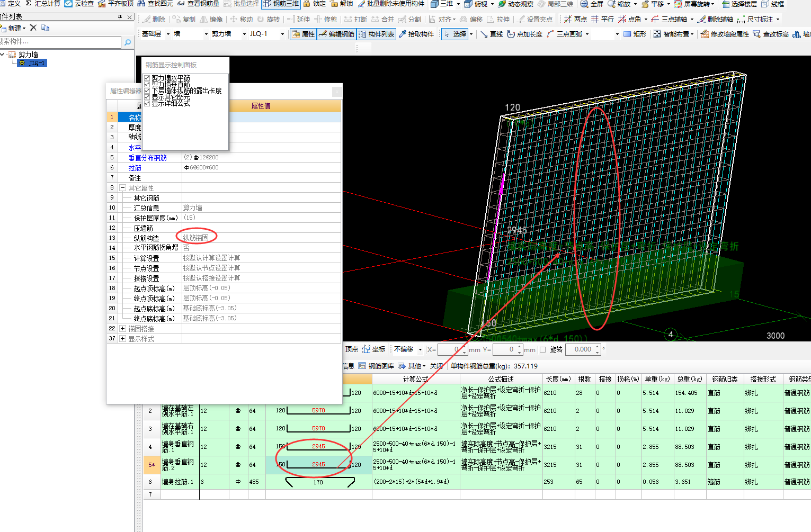
Task: Click the 锁定 padlock icon
Action: point(307,4)
